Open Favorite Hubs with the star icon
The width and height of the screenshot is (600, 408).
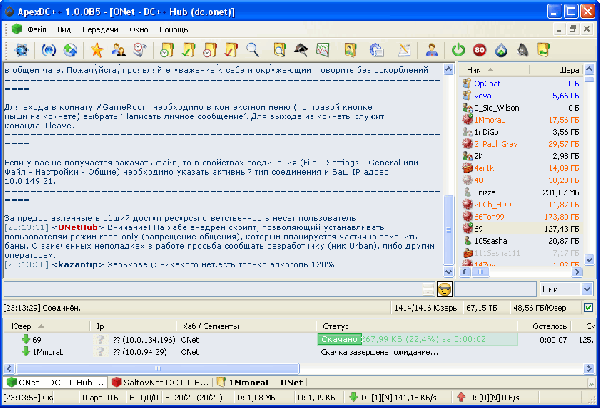tap(97, 50)
